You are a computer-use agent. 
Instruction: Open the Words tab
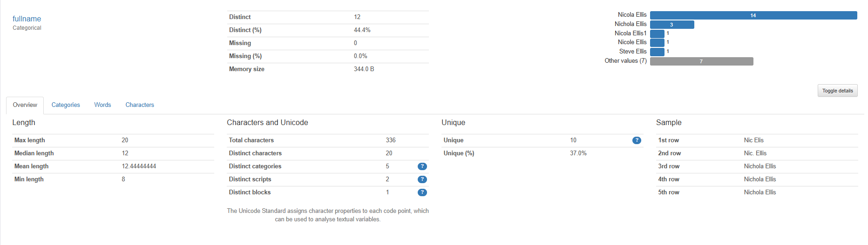tap(102, 105)
